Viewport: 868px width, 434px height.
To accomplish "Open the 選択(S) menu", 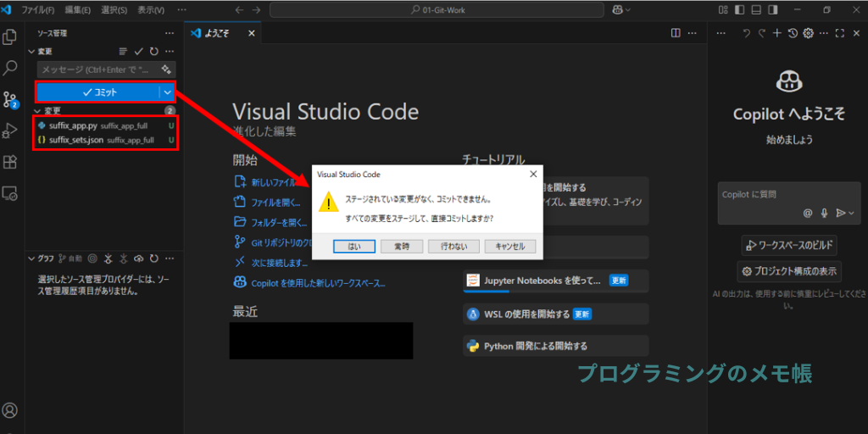I will [114, 10].
